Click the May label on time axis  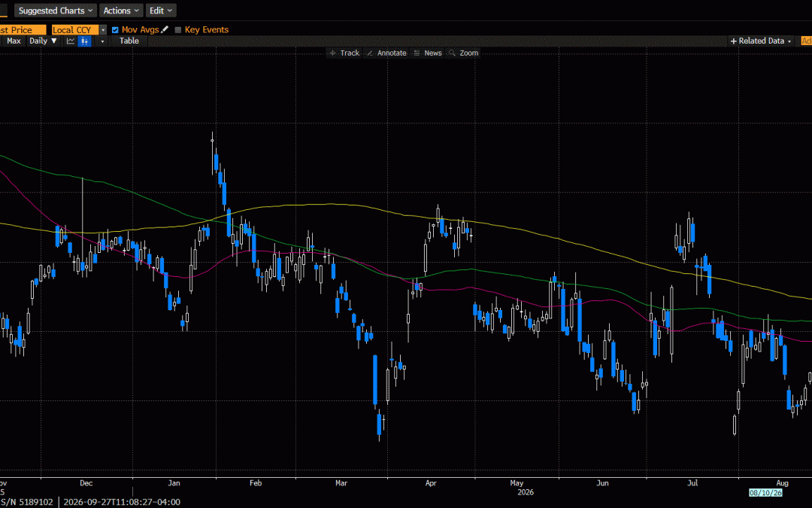(517, 483)
